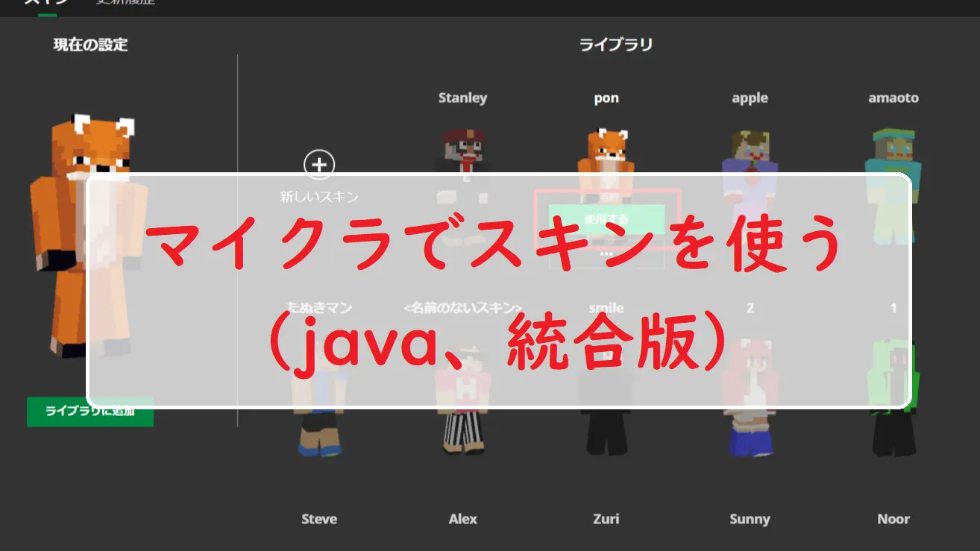
Task: Pick the Sunny default skin
Action: click(750, 519)
